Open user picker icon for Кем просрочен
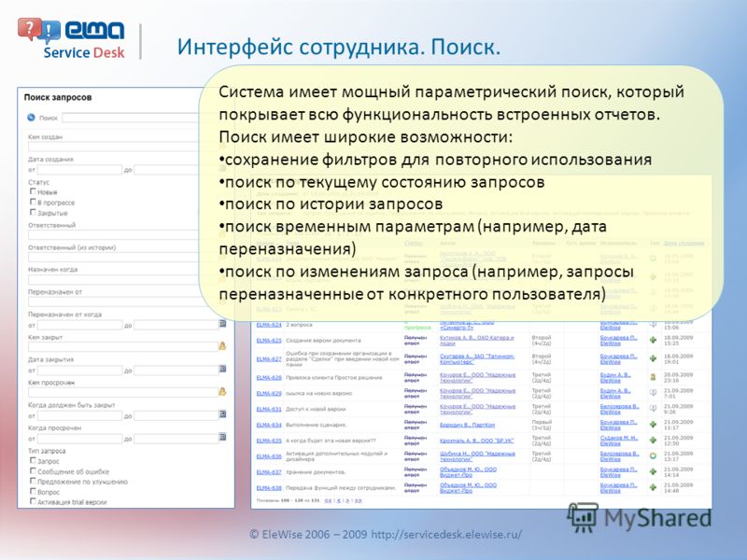 [222, 391]
